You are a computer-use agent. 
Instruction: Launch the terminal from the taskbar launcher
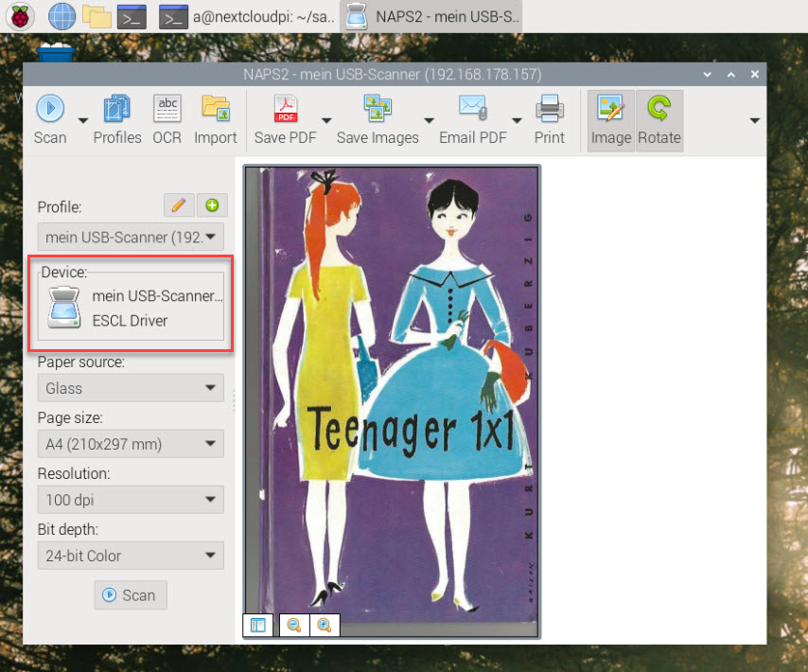point(132,16)
